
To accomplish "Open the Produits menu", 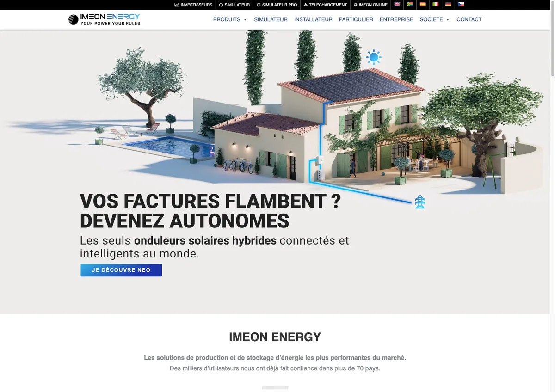I will point(227,19).
